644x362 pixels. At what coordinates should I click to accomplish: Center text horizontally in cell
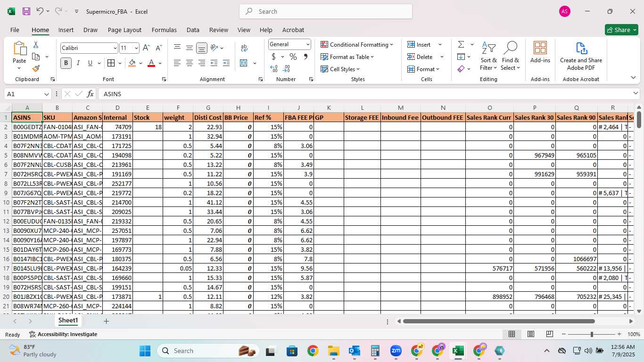pyautogui.click(x=190, y=63)
